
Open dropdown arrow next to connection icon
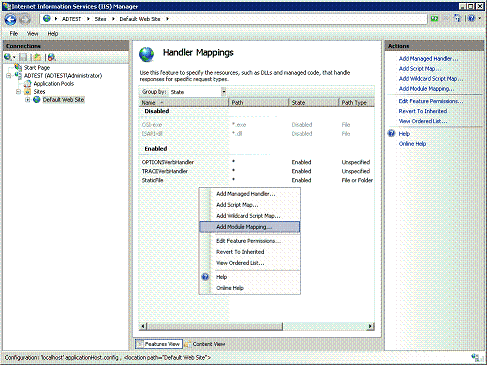click(x=14, y=58)
